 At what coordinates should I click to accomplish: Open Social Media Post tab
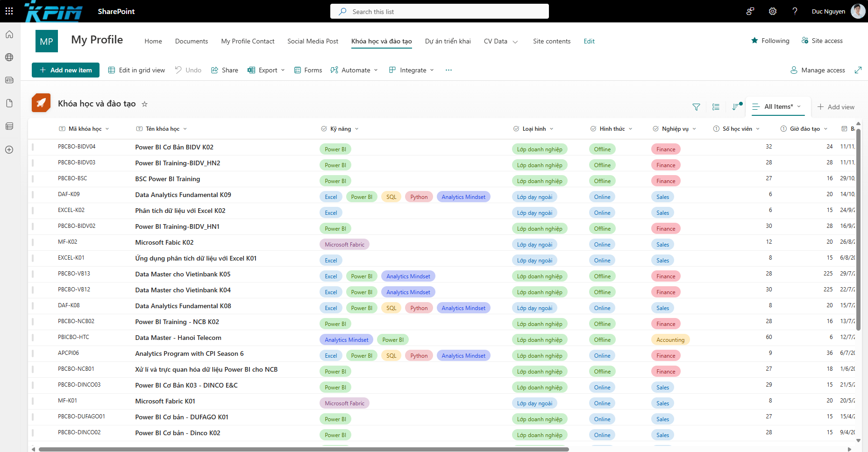click(313, 41)
